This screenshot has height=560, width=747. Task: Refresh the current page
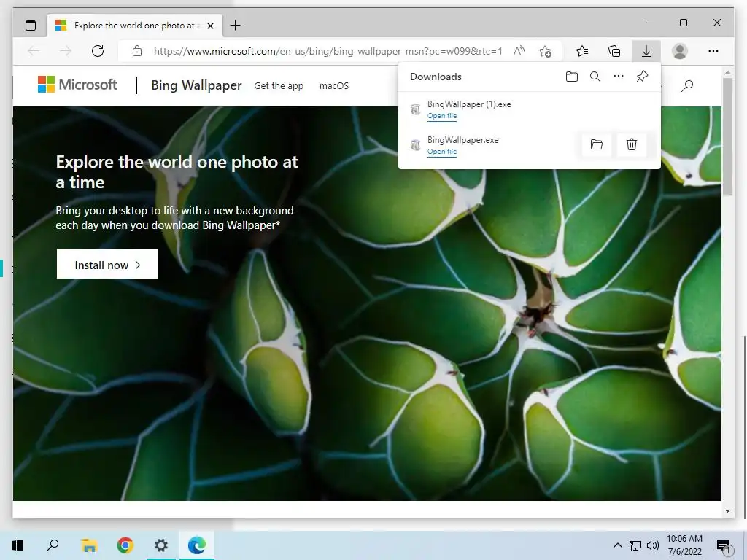[x=98, y=51]
